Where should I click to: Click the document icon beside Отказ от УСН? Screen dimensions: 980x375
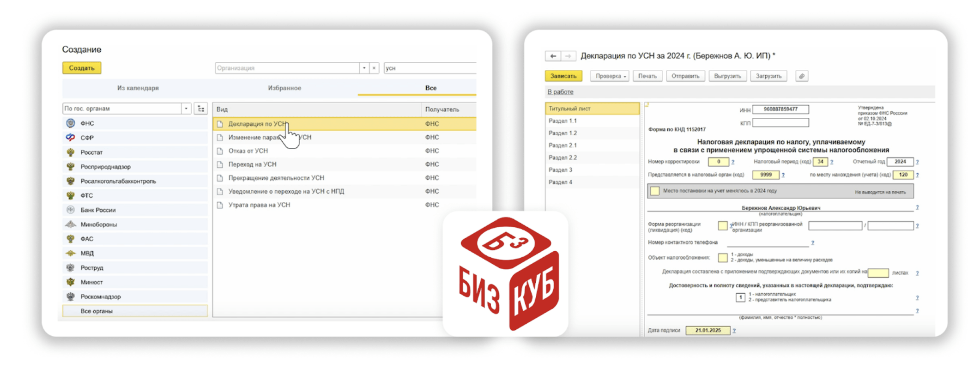[x=220, y=151]
